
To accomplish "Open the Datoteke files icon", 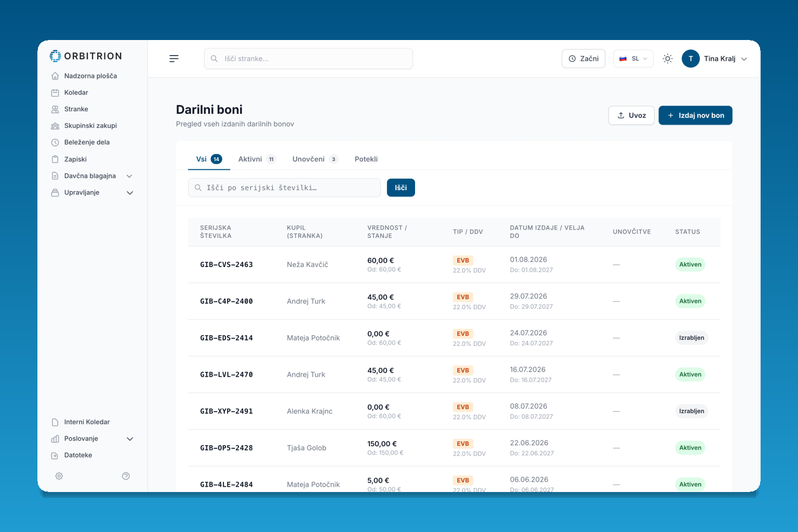I will coord(55,455).
